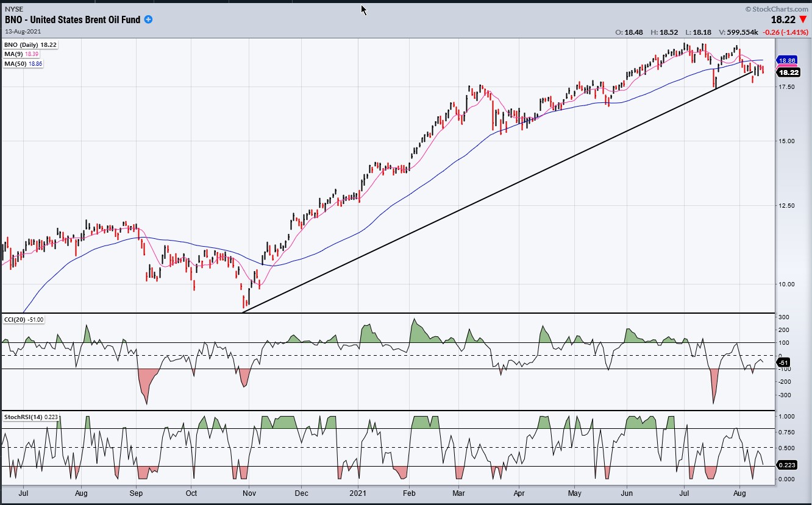Click the blue plus icon beside fund name
Viewport: 812px width, 505px height.
148,19
